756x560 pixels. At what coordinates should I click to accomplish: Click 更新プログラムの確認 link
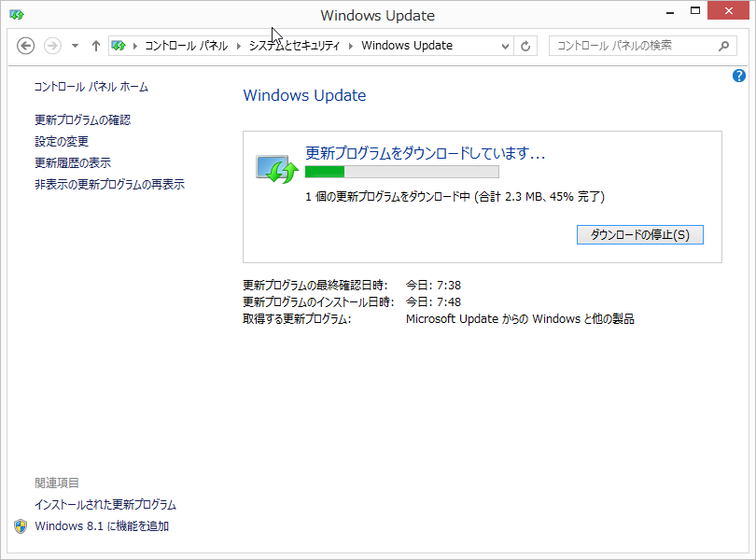pyautogui.click(x=82, y=119)
